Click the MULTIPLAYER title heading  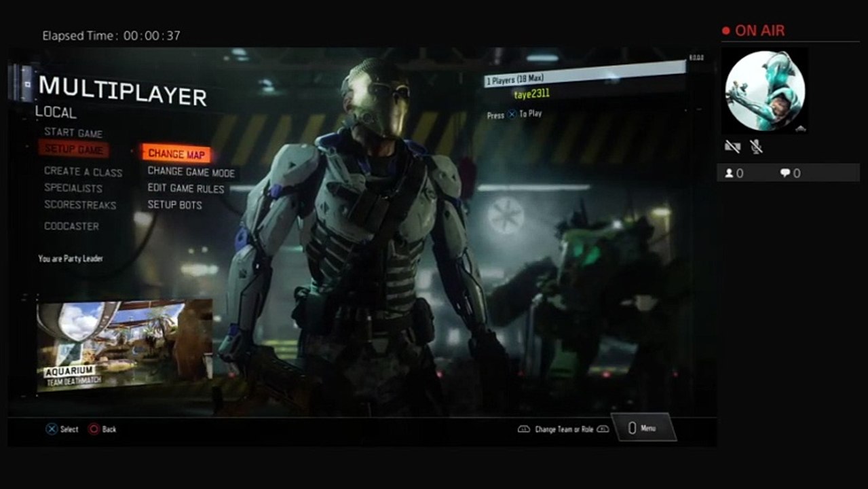click(x=122, y=90)
